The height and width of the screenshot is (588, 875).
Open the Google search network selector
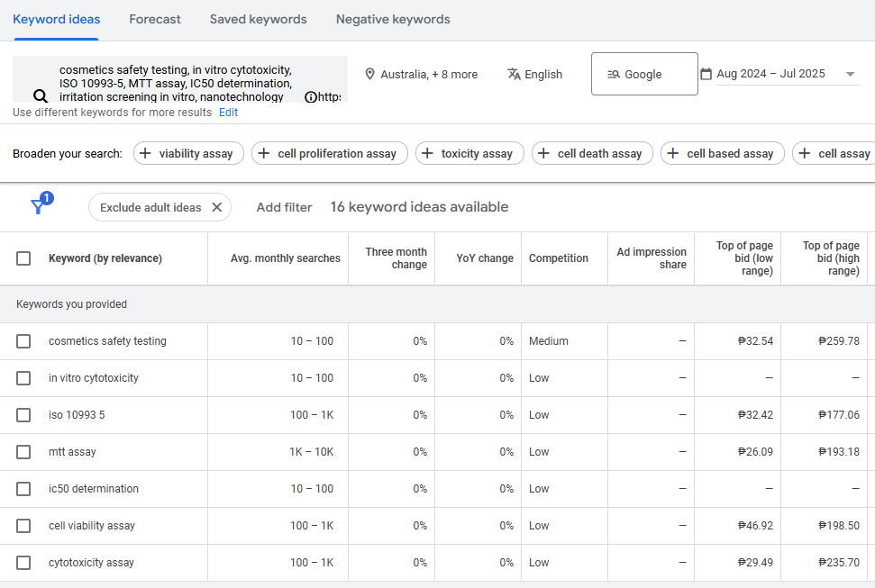pyautogui.click(x=643, y=74)
